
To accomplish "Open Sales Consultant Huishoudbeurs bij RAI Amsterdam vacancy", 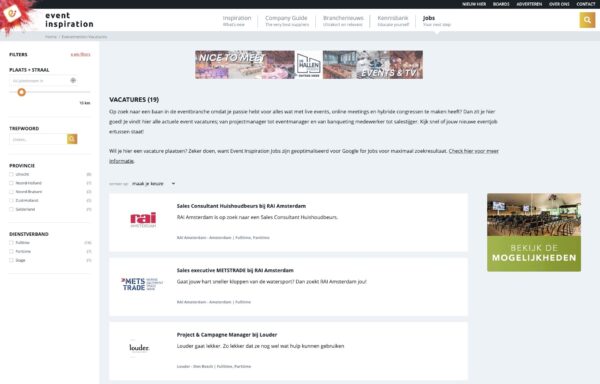I will (241, 206).
